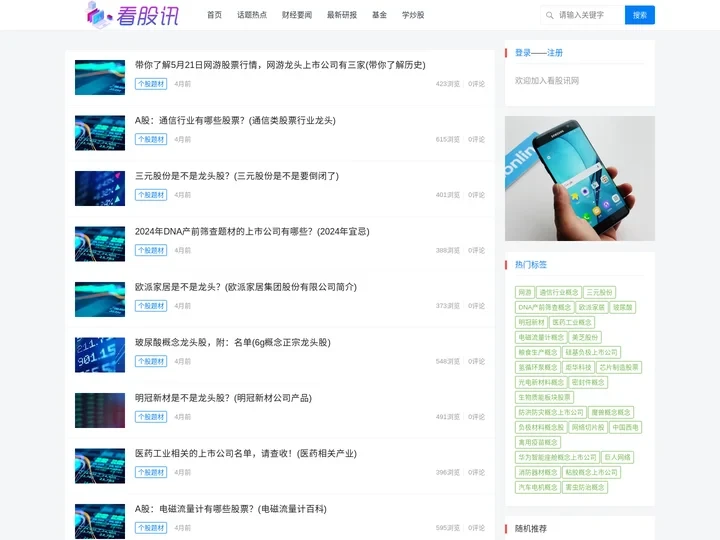Open article about 5月21日网游股票行情
This screenshot has height=540, width=720.
[280, 65]
